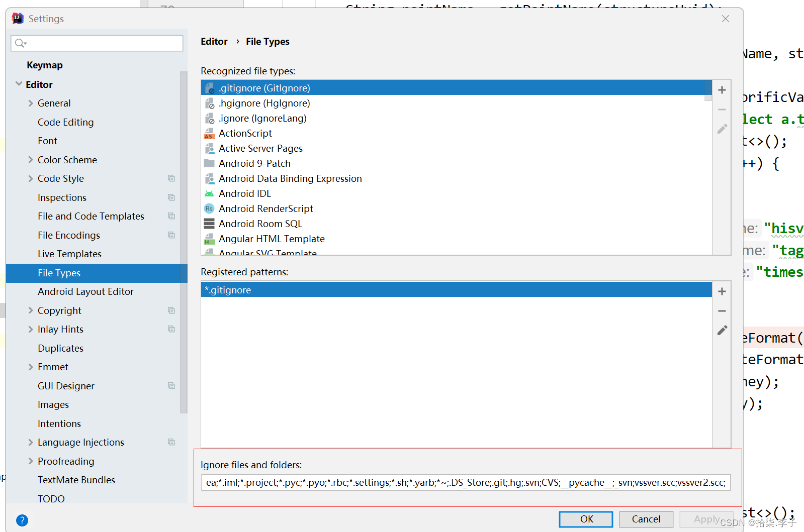Remove the *.gitignore registered pattern

(x=722, y=311)
